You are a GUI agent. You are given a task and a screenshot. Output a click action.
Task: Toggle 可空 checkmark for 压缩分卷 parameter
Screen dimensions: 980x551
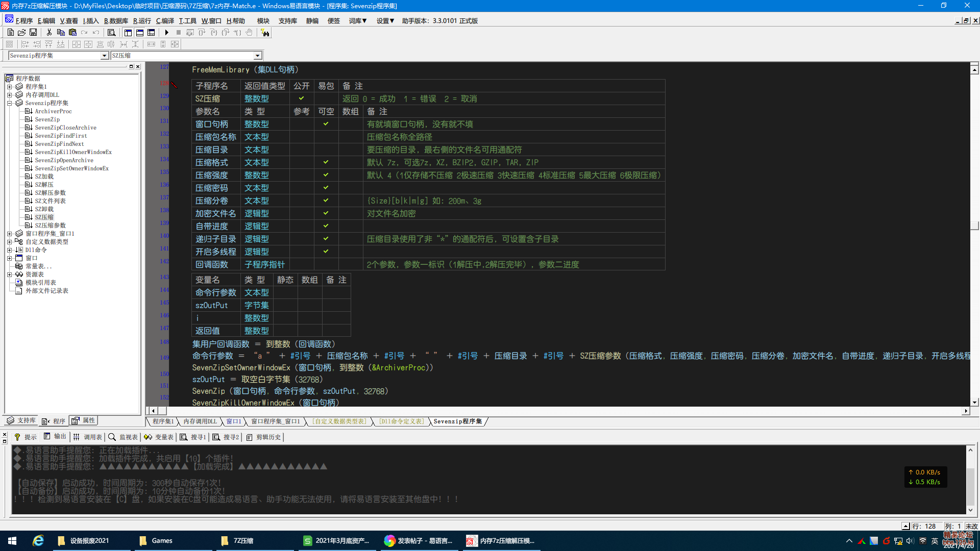326,201
